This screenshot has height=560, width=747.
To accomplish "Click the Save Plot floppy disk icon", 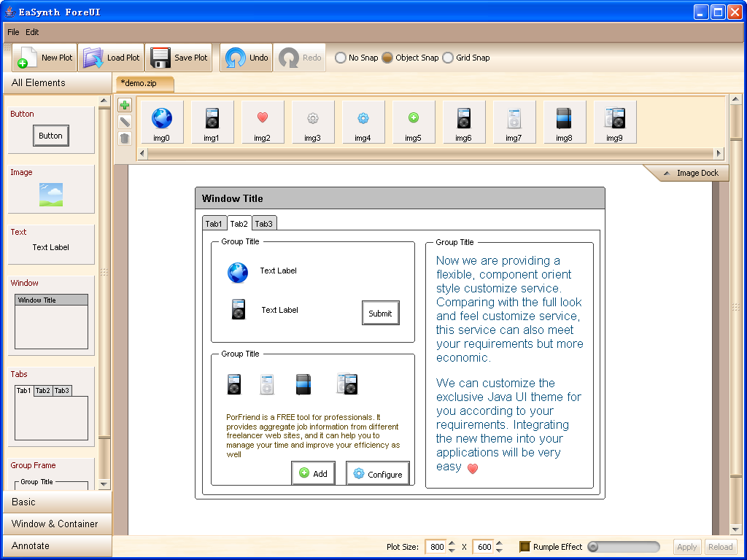I will pyautogui.click(x=160, y=58).
